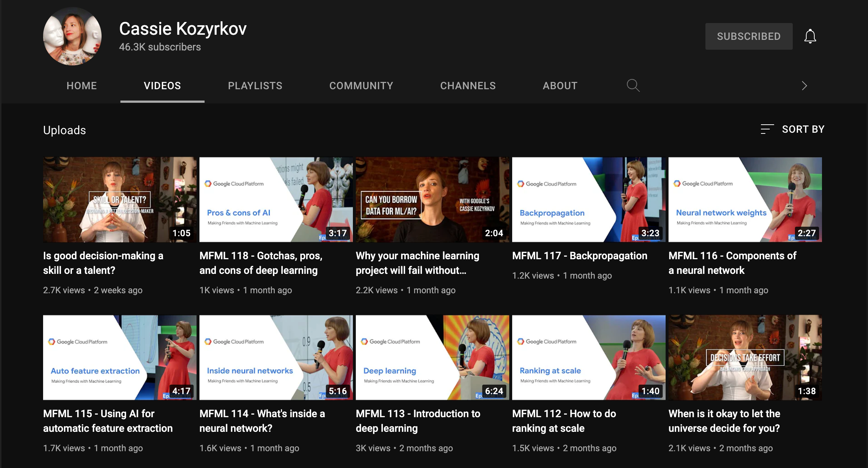The image size is (868, 468).
Task: Toggle the SUBSCRIBED button
Action: coord(749,36)
